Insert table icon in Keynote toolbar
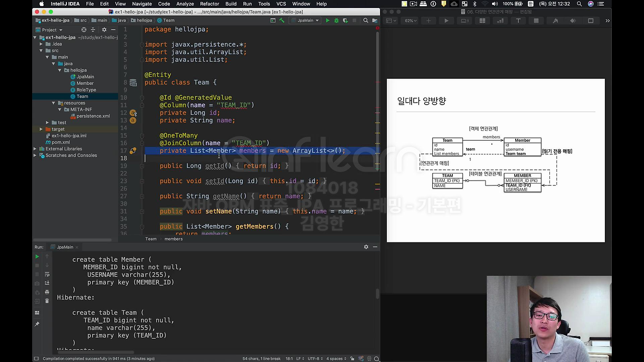This screenshot has width=644, height=362. [x=482, y=21]
